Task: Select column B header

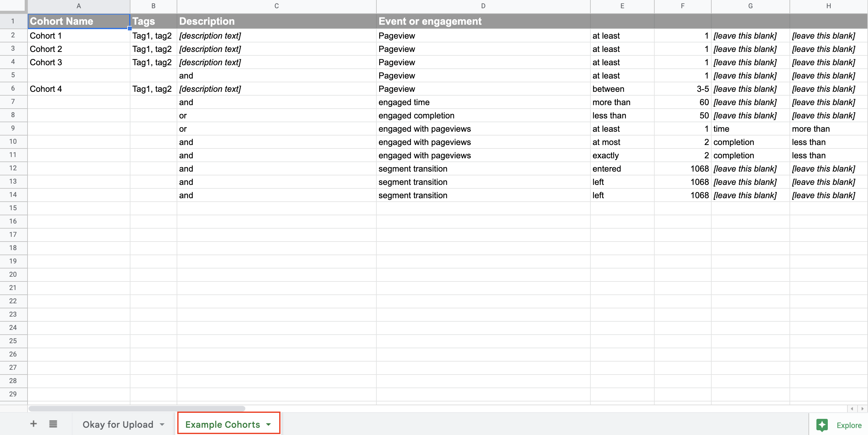Action: pos(153,6)
